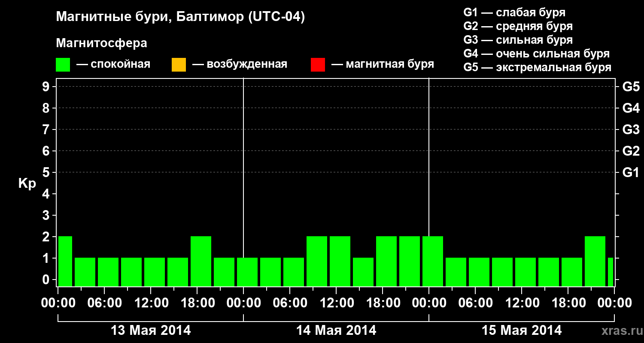Viewport: 644px width, 343px height.
Task: Click the last Kp 2 bar before midnight 15 May
Action: pyautogui.click(x=410, y=261)
